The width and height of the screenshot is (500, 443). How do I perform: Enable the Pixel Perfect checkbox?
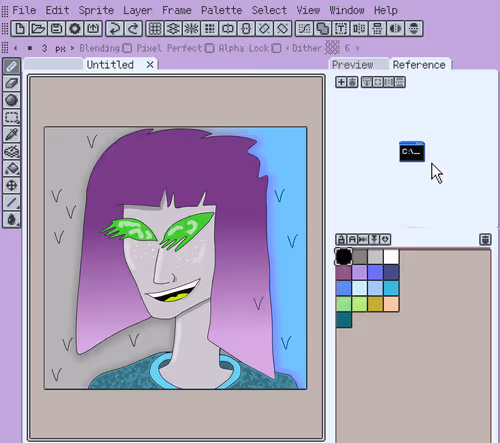pos(209,48)
